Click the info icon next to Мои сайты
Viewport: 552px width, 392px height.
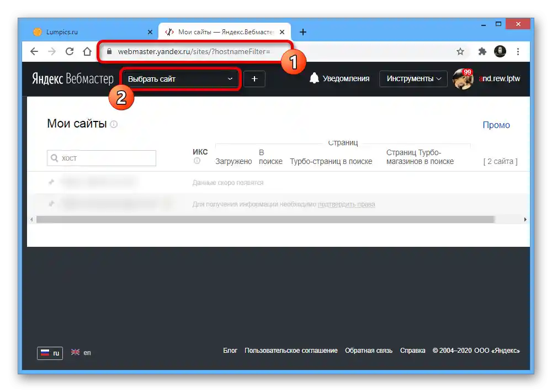pos(114,124)
